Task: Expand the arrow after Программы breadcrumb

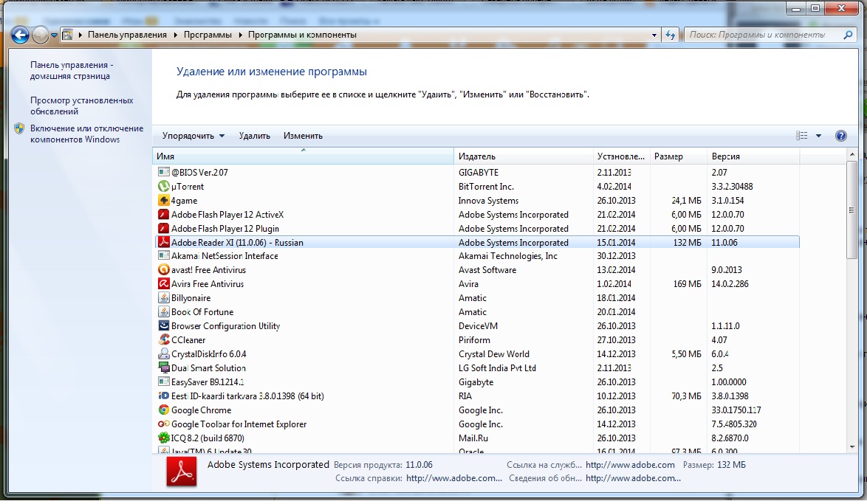Action: coord(240,35)
